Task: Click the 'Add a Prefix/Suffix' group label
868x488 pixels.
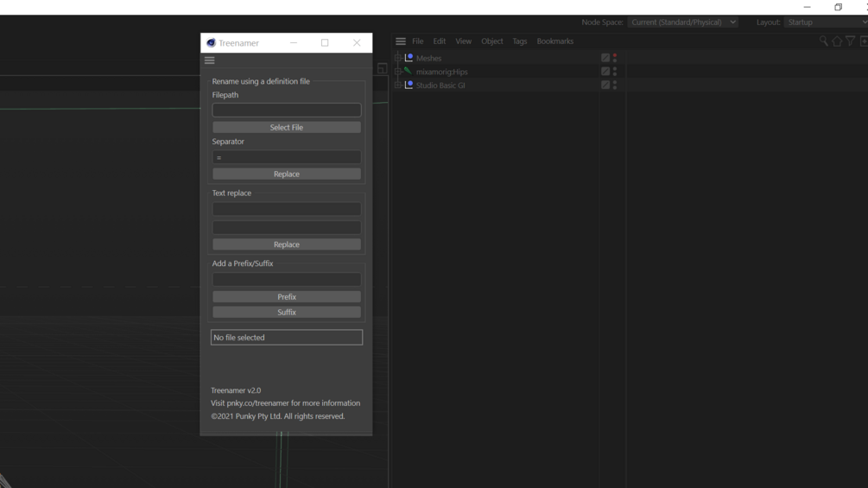Action: pos(243,263)
